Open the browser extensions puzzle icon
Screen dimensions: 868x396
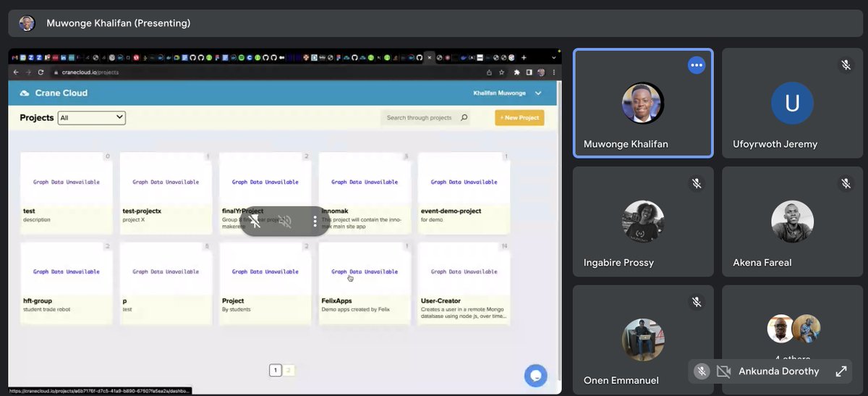(517, 72)
